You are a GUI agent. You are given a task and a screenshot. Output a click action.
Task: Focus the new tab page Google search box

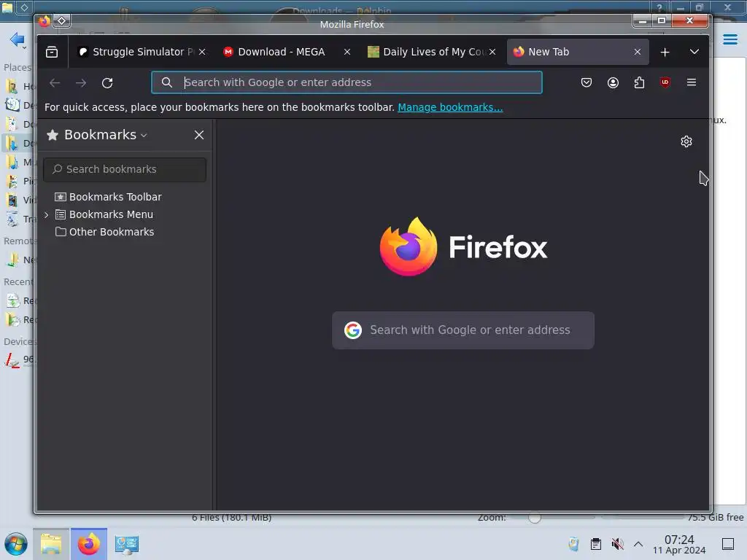tap(463, 330)
